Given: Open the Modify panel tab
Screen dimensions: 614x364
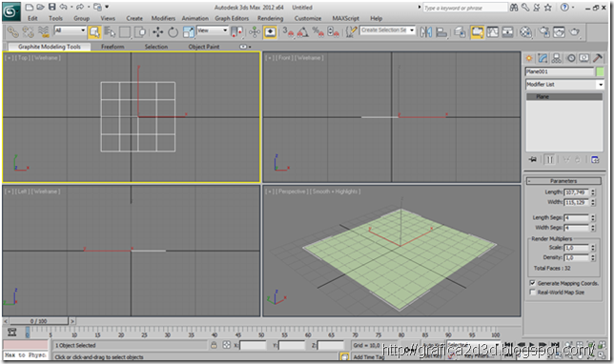Looking at the screenshot, I should point(542,58).
